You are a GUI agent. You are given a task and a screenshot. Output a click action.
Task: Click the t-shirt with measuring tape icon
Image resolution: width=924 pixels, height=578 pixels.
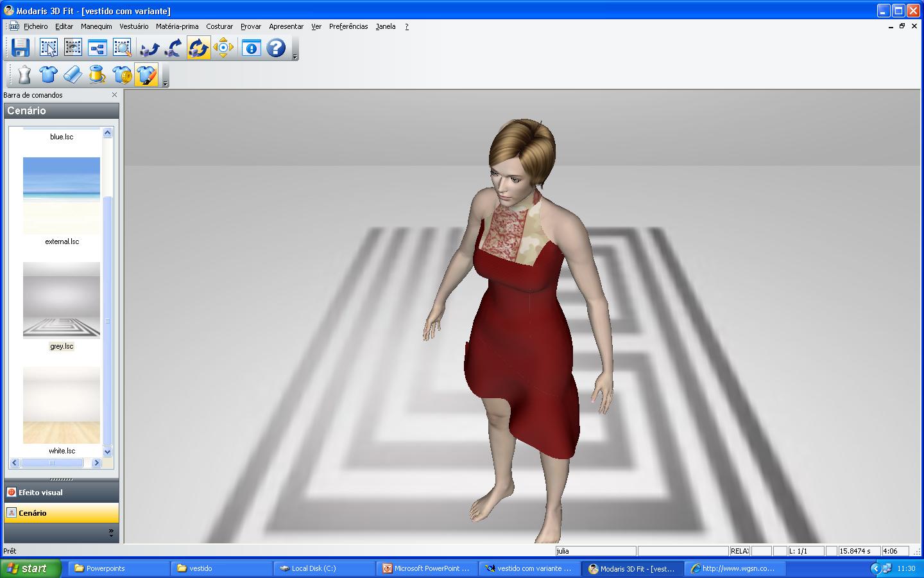[122, 75]
